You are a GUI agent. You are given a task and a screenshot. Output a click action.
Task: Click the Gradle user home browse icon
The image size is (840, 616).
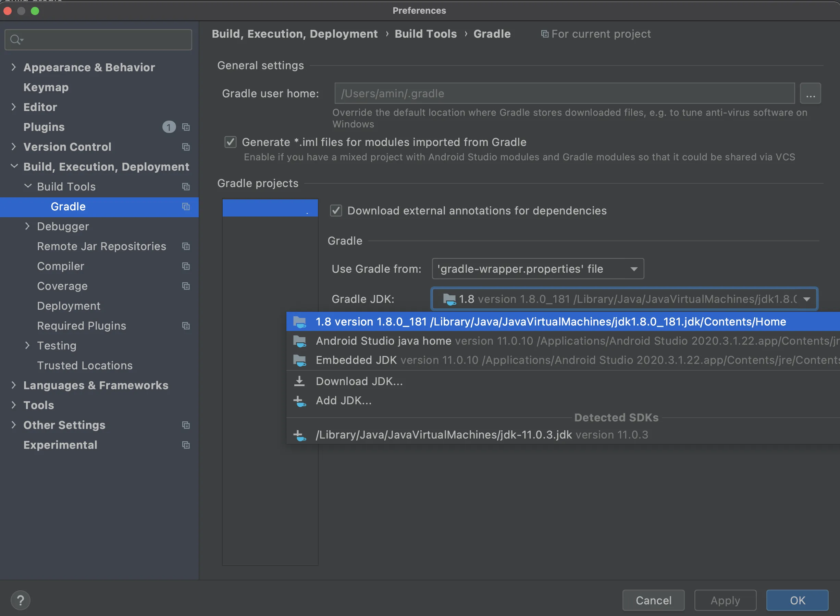811,93
